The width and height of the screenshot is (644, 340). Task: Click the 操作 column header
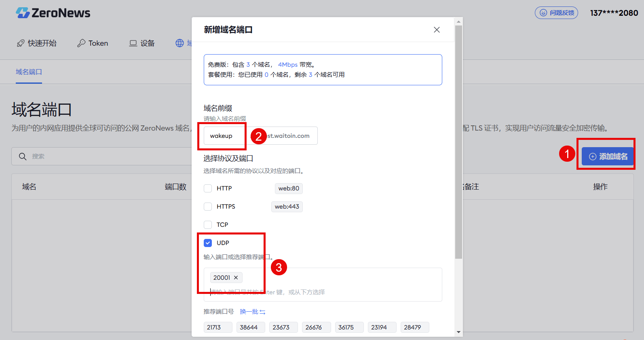coord(600,187)
